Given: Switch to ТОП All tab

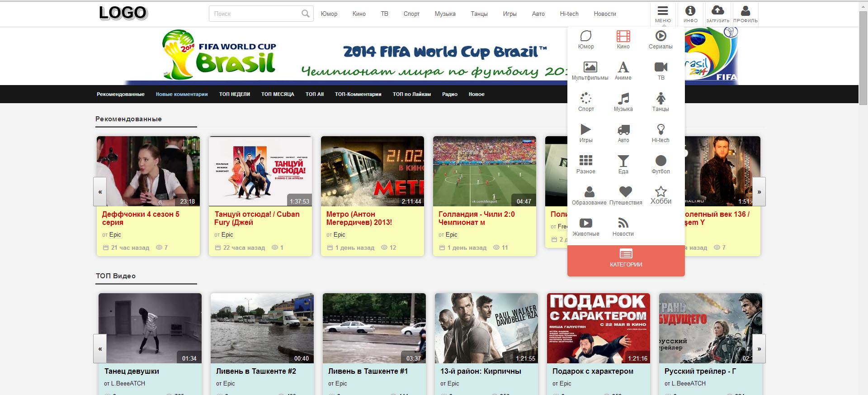Looking at the screenshot, I should (x=315, y=94).
